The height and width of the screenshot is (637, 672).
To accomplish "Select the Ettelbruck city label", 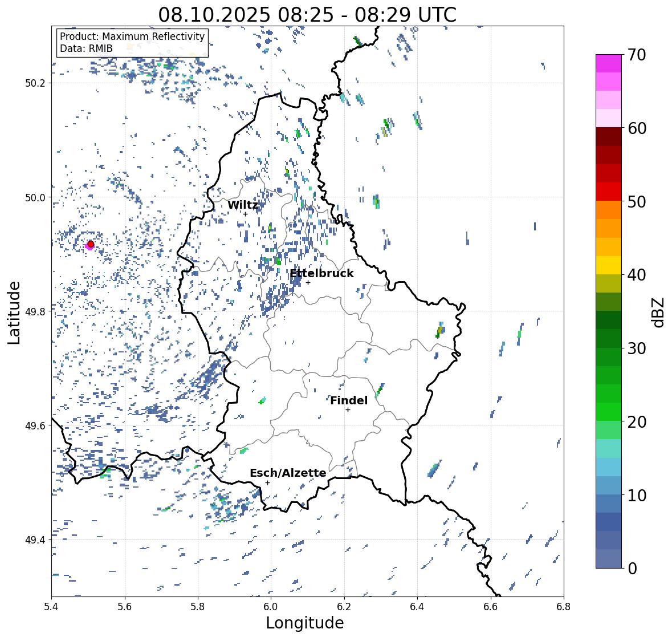I will coord(322,274).
